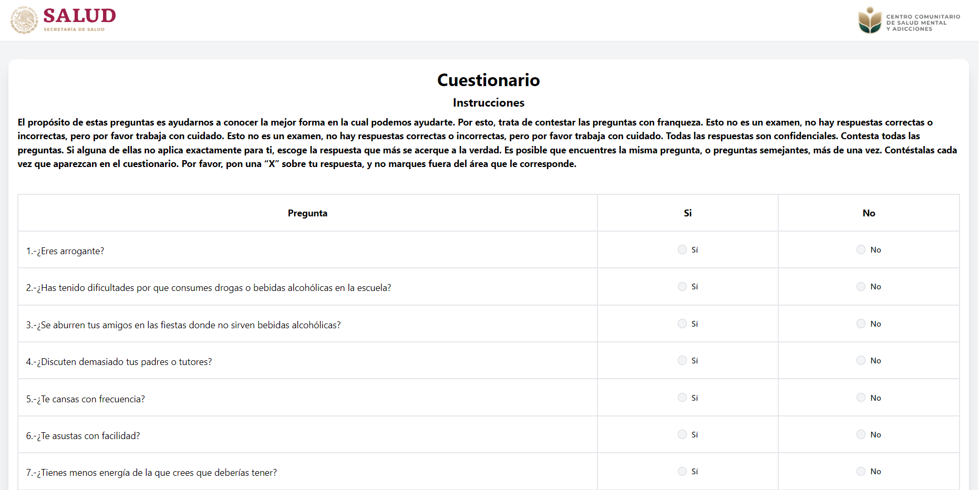980x490 pixels.
Task: Choose Sí for drug difficulties at school question
Action: coord(682,286)
